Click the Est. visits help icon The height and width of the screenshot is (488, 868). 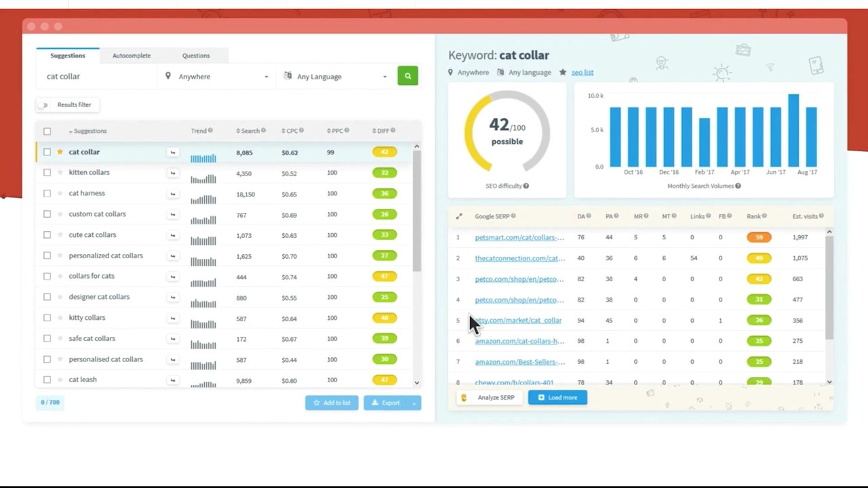coord(821,216)
